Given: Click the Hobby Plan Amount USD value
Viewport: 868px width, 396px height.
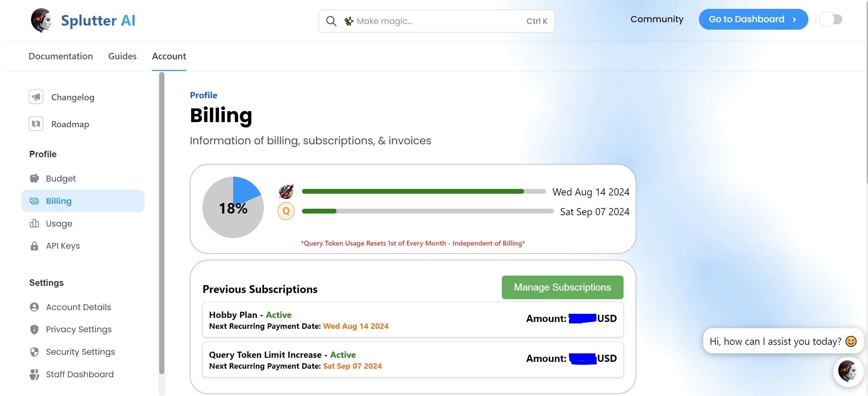Looking at the screenshot, I should click(571, 319).
